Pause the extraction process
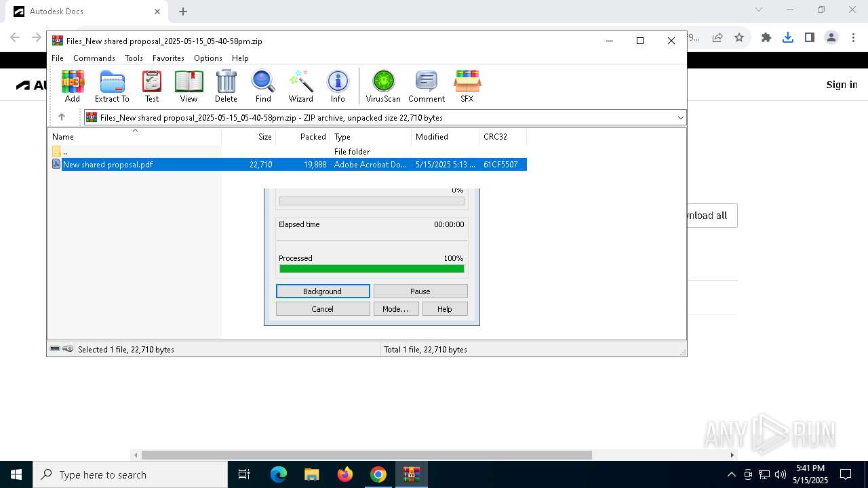Viewport: 868px width, 488px height. pos(420,291)
